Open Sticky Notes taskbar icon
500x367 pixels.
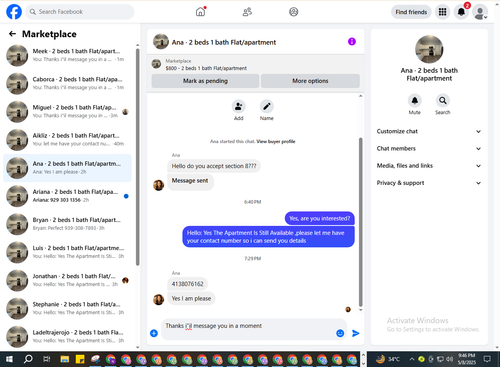(80, 359)
